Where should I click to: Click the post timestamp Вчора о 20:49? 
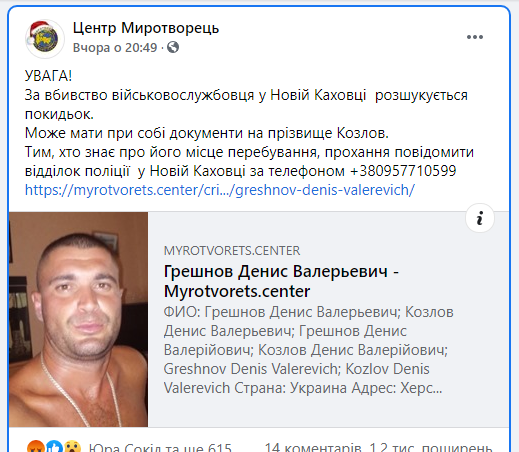click(115, 48)
